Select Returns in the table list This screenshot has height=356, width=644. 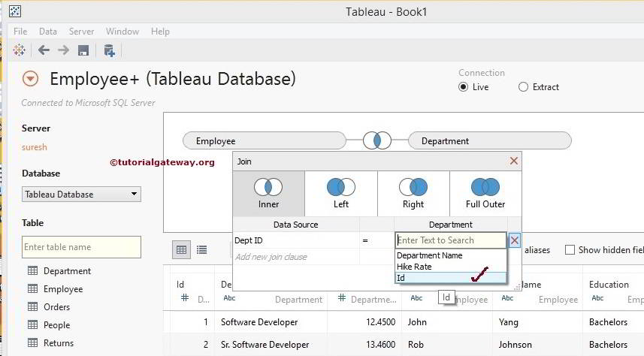click(x=59, y=343)
